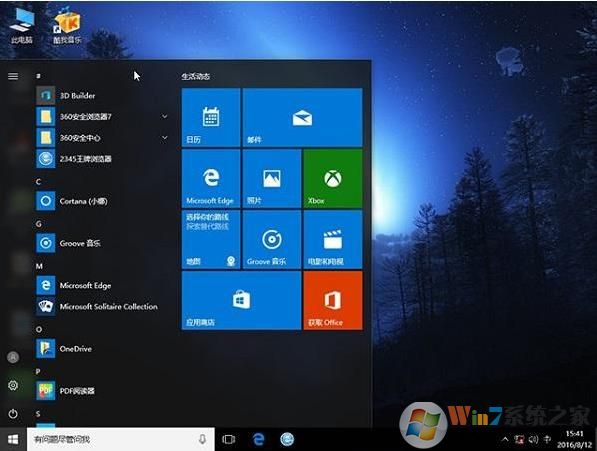This screenshot has height=451, width=597.
Task: Open Groove 音乐 in app list
Action: [103, 243]
